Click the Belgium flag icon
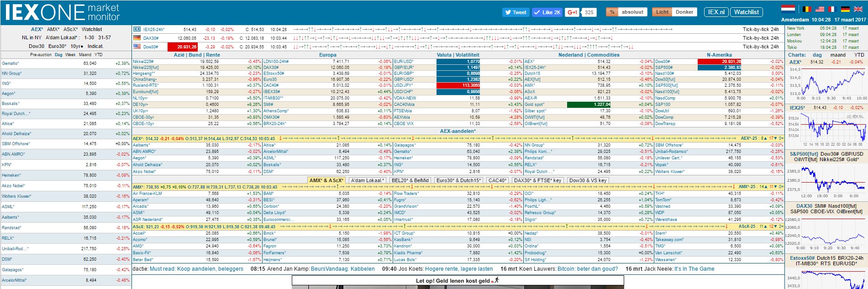The width and height of the screenshot is (868, 289). click(806, 9)
